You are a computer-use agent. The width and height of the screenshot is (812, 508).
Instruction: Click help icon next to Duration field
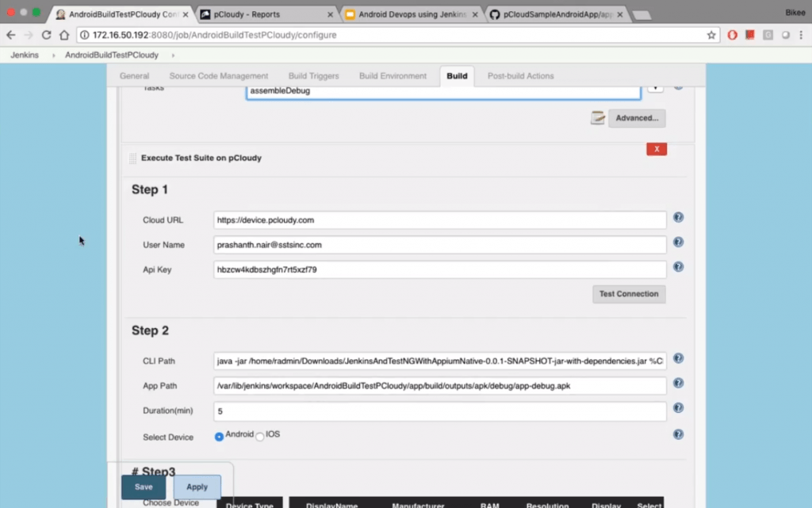click(678, 408)
